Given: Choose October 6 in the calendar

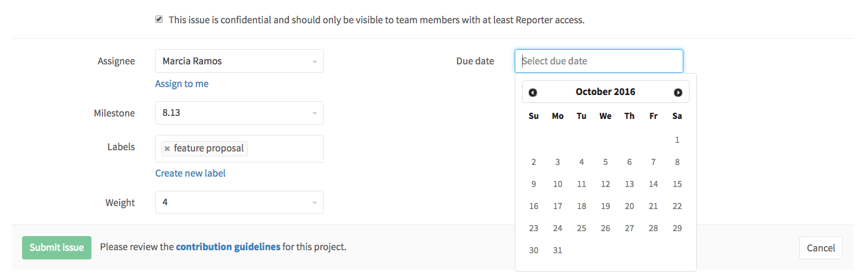Looking at the screenshot, I should coord(629,162).
